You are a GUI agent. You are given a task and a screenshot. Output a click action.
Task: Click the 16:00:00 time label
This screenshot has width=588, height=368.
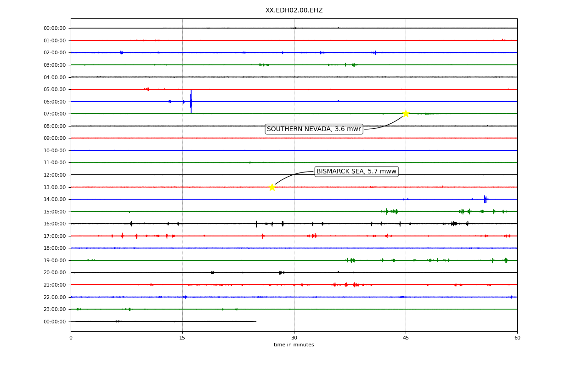(55, 224)
